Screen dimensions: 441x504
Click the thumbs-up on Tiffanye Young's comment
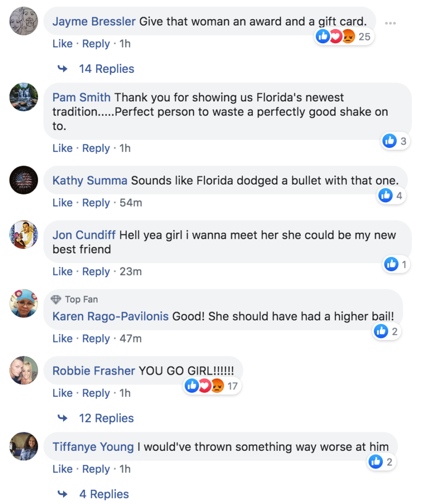(375, 462)
